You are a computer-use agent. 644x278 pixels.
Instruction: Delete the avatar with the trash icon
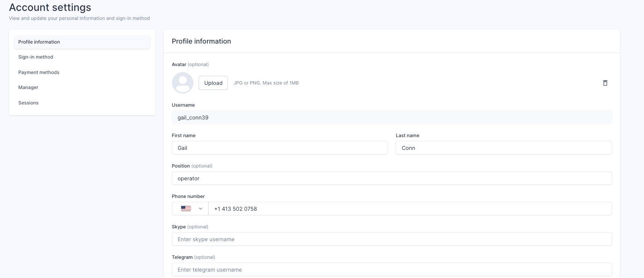tap(605, 83)
